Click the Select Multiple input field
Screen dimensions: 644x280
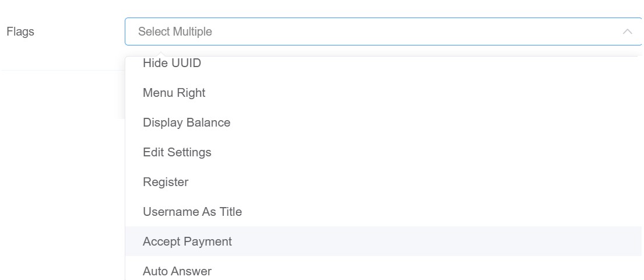tap(373, 32)
